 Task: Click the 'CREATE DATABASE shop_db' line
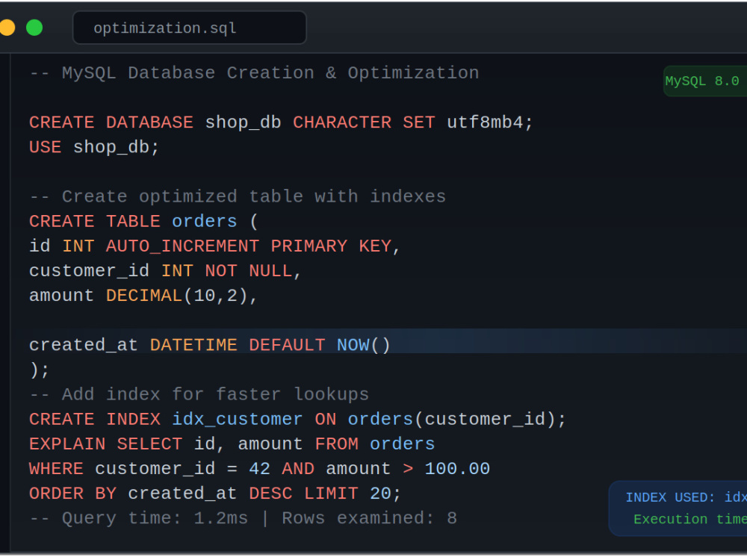[x=281, y=122]
